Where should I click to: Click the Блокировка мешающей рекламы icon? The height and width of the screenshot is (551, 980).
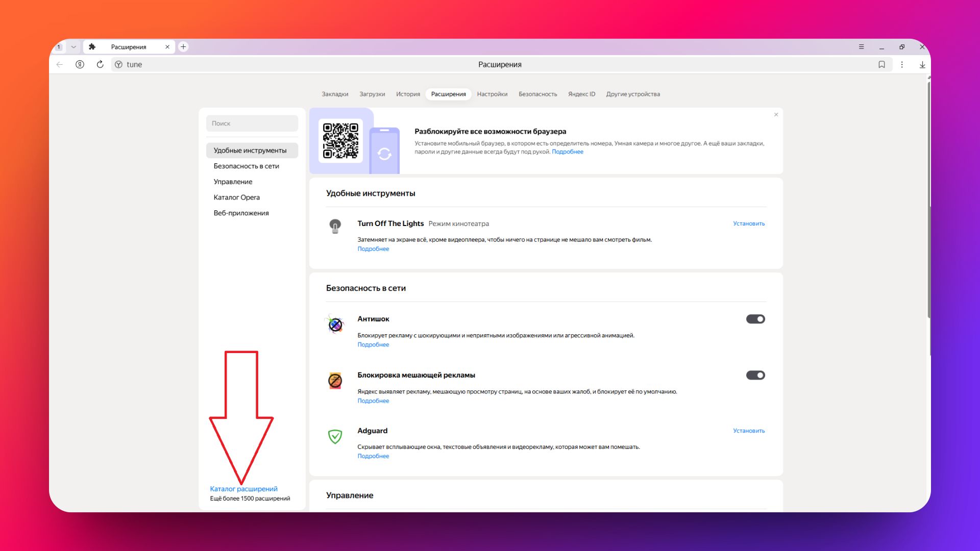point(335,380)
